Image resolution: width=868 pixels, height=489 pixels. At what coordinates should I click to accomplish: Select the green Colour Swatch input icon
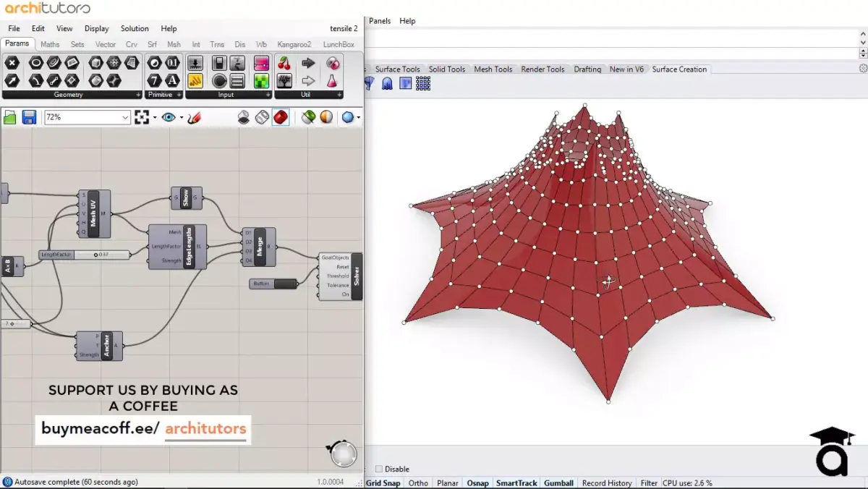(262, 80)
